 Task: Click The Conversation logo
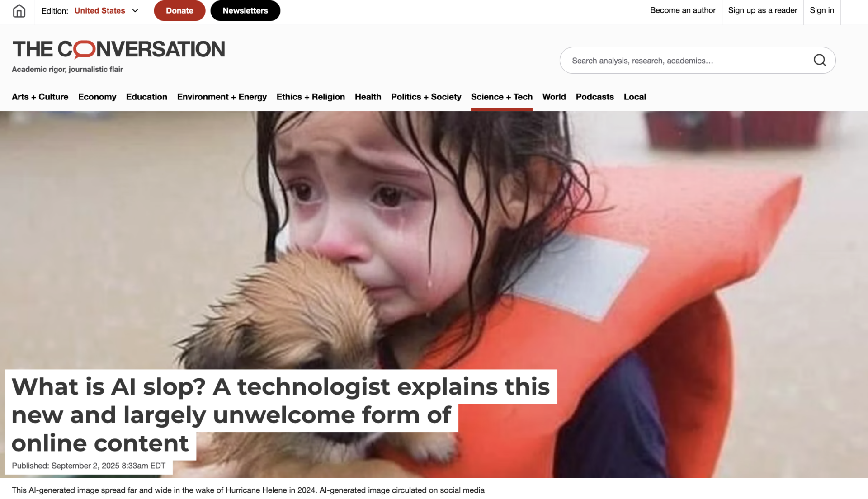point(118,49)
